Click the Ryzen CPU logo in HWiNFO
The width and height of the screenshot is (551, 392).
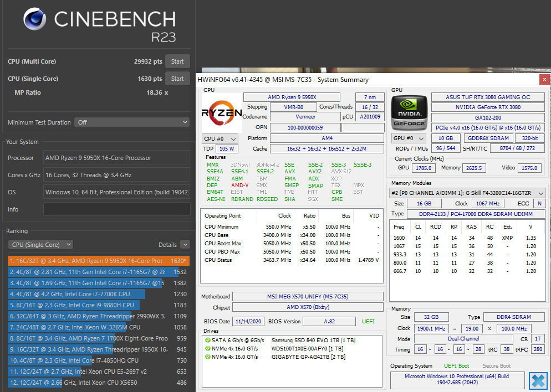click(221, 112)
